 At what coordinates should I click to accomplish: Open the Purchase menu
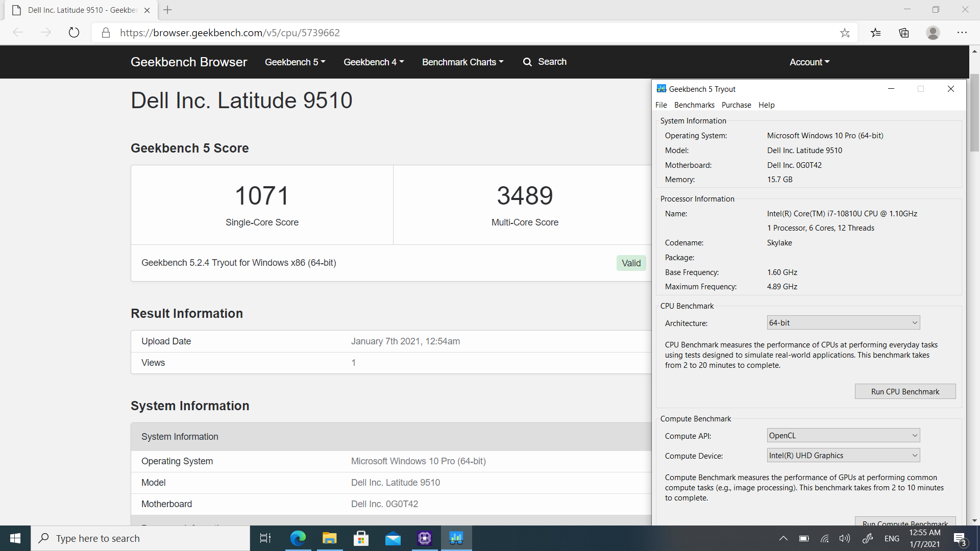pyautogui.click(x=736, y=105)
